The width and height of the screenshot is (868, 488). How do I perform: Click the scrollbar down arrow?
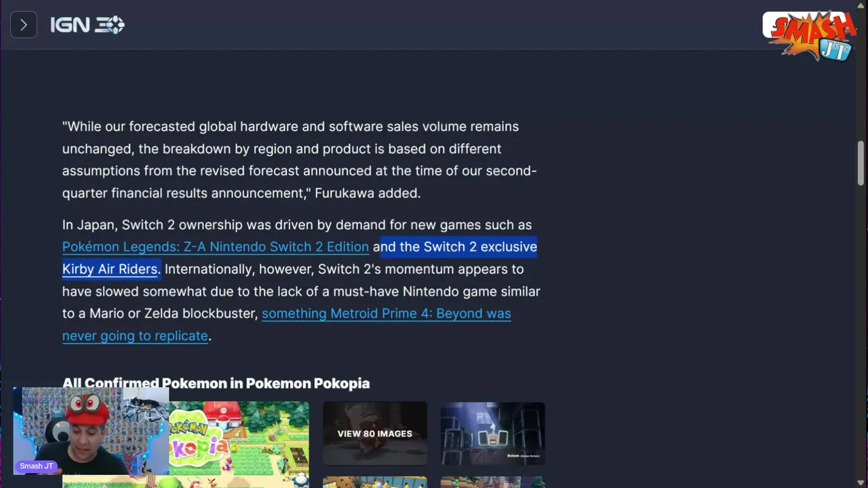click(x=861, y=483)
